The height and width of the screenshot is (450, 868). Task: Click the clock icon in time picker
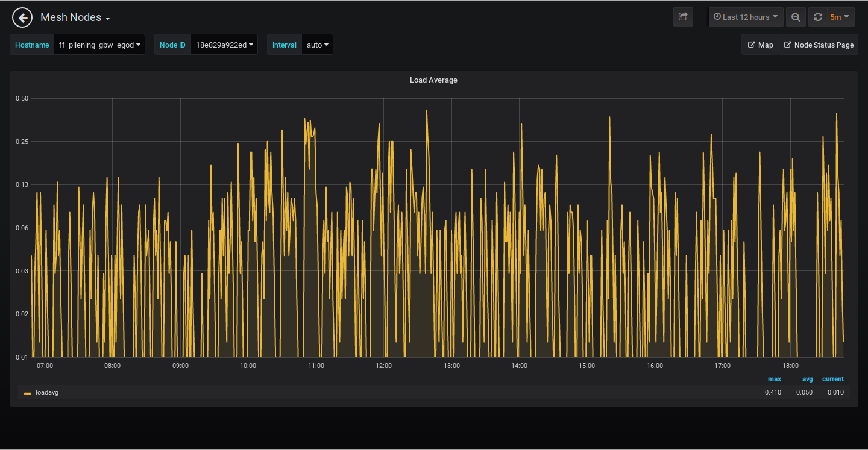[x=717, y=17]
